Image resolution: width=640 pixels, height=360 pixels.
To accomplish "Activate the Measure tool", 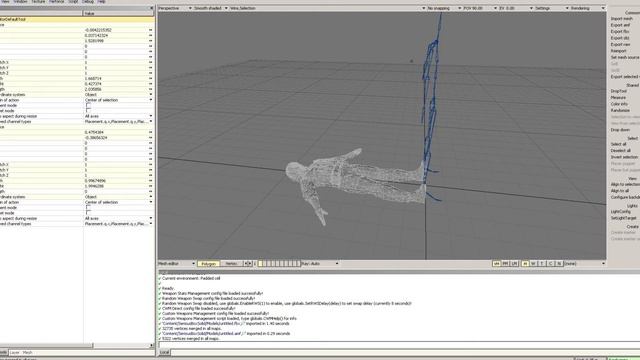I will (x=618, y=98).
